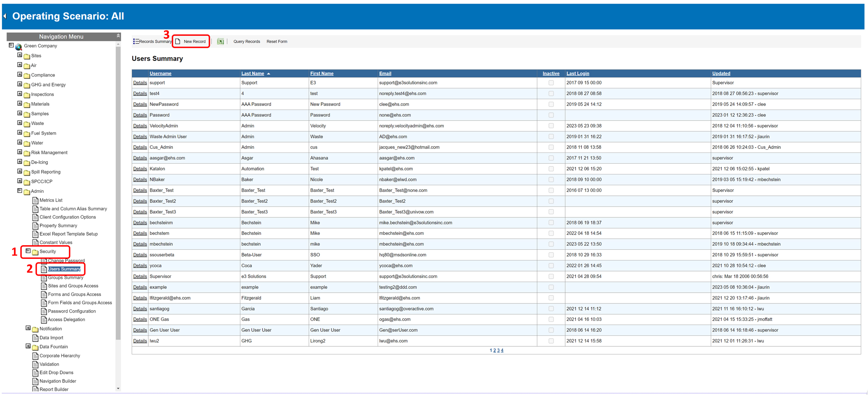Sort table by Last Name column
Screen dimensions: 868x395
point(253,73)
